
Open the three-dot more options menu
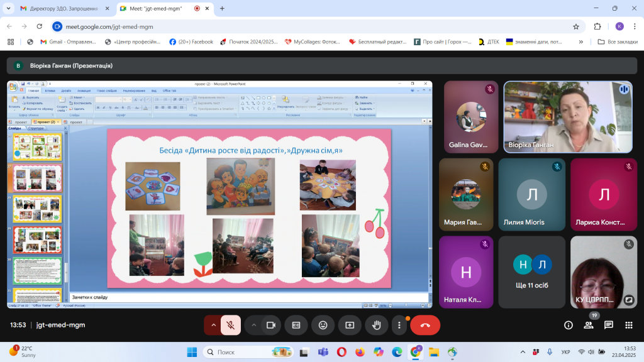[399, 325]
